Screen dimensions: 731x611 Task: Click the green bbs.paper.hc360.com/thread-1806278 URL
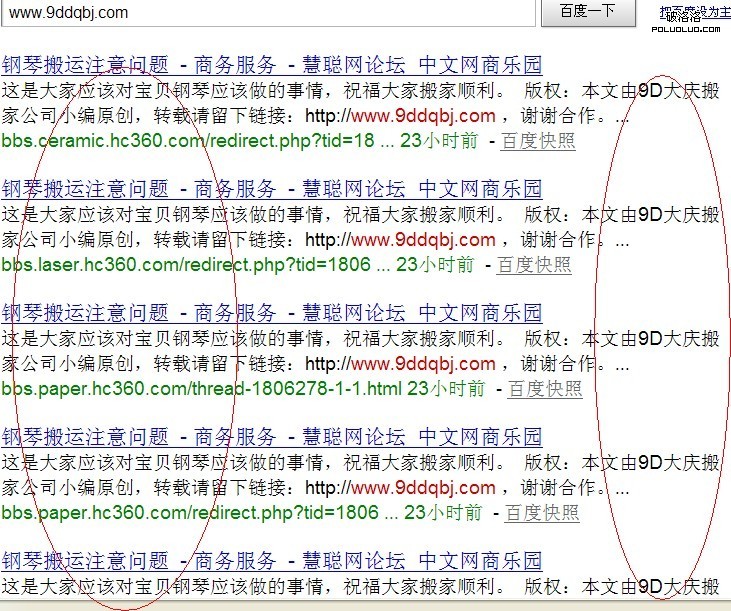click(201, 389)
